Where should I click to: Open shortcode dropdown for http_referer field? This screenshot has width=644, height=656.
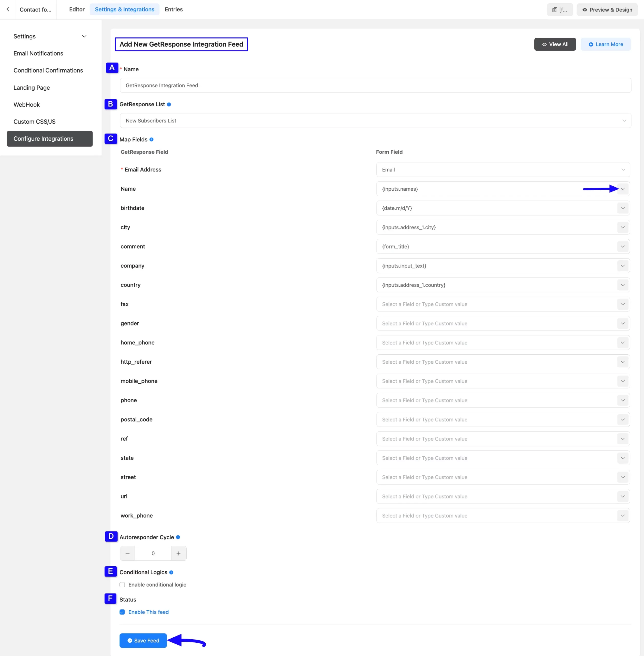coord(622,362)
